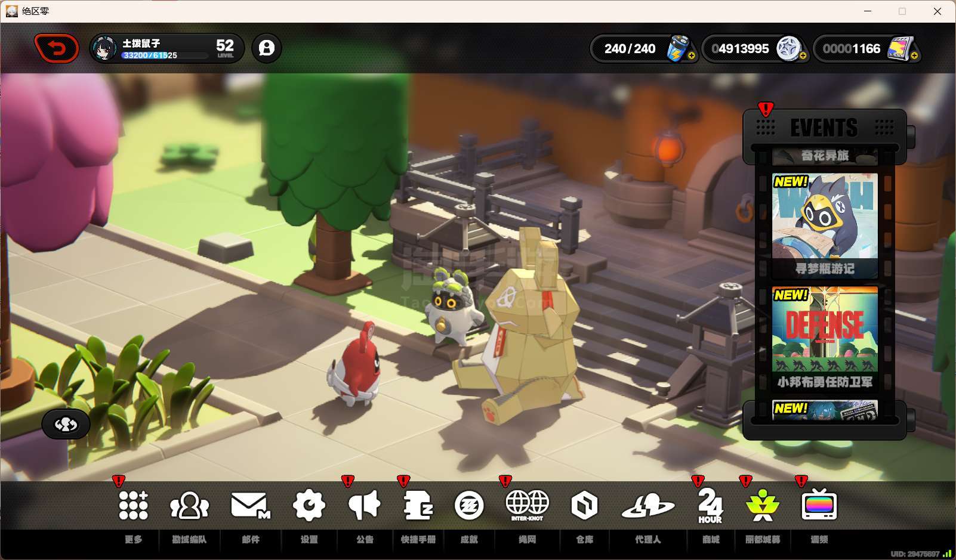Close the 绝区零 game window
Viewport: 956px width, 560px height.
tap(938, 11)
